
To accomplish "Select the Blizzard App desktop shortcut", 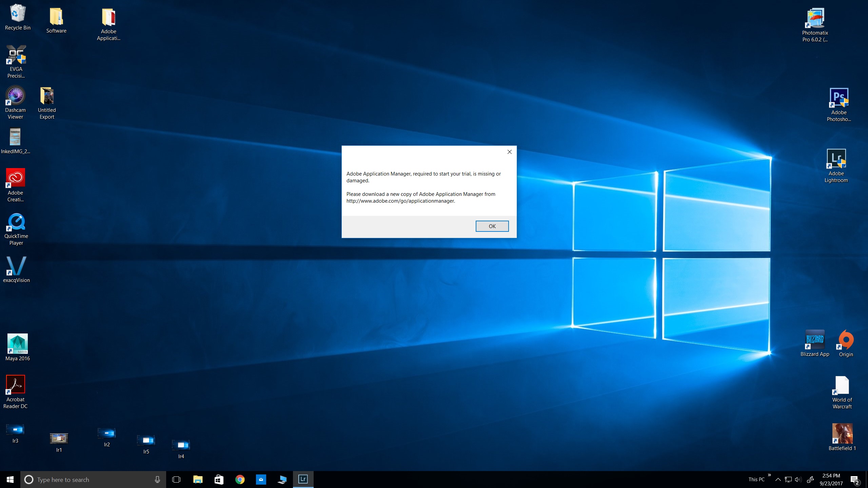I will pyautogui.click(x=814, y=340).
